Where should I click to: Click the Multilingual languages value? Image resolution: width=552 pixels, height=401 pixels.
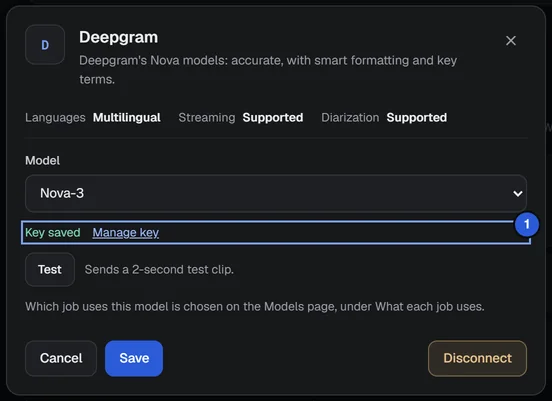[x=127, y=117]
